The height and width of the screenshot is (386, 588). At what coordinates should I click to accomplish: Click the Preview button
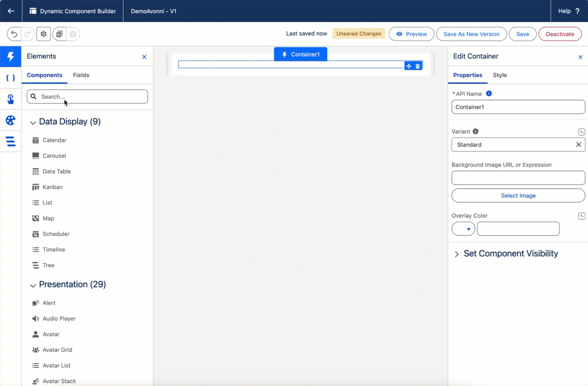(412, 34)
